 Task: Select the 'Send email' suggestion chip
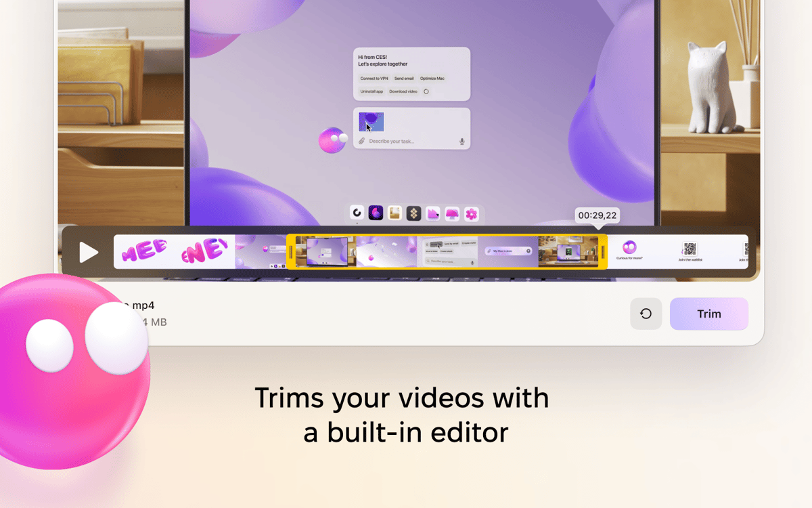(x=404, y=79)
